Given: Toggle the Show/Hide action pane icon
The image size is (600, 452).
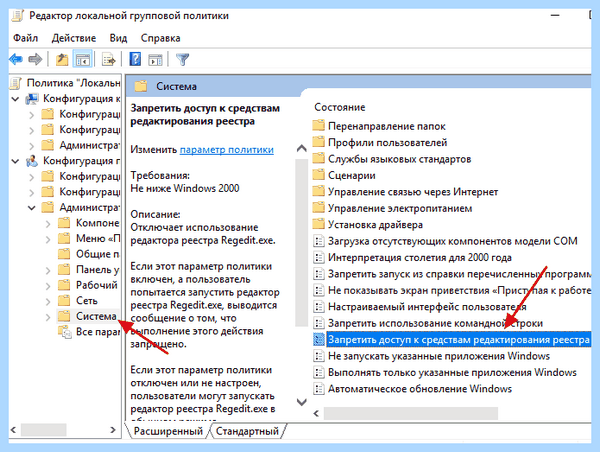Looking at the screenshot, I should [x=155, y=59].
